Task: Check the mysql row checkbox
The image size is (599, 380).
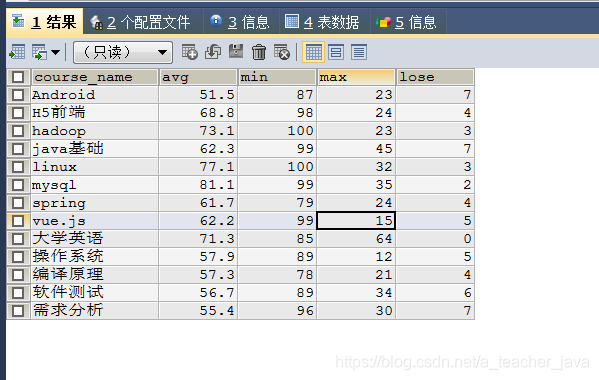Action: (18, 184)
